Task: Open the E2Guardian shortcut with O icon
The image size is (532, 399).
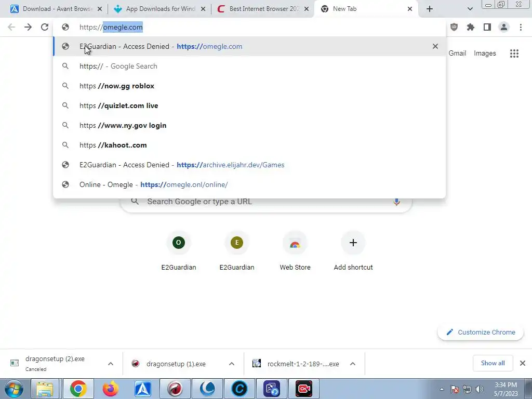Action: click(179, 251)
